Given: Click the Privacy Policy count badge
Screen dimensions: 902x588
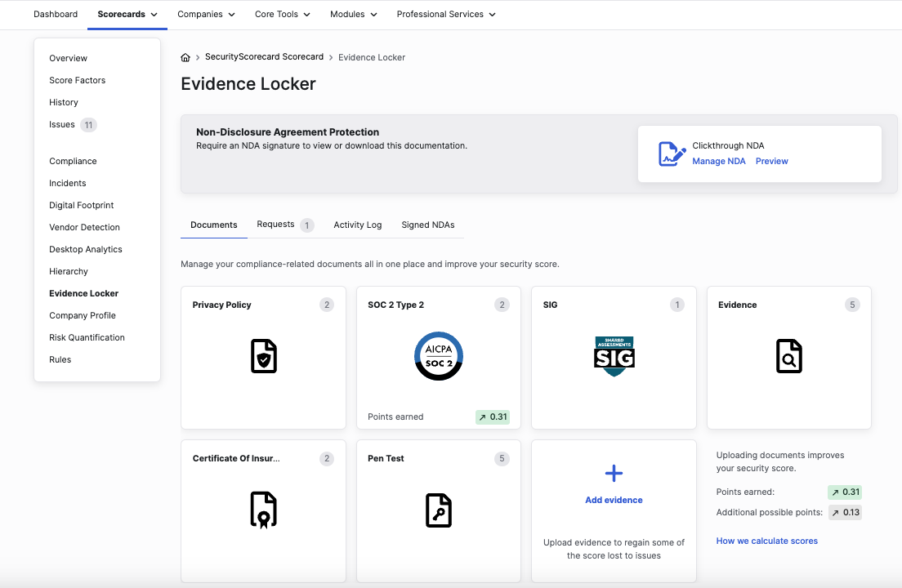Looking at the screenshot, I should click(x=327, y=305).
